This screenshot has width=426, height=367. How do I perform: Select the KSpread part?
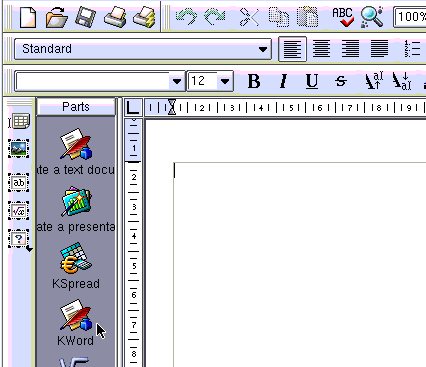pos(76,266)
